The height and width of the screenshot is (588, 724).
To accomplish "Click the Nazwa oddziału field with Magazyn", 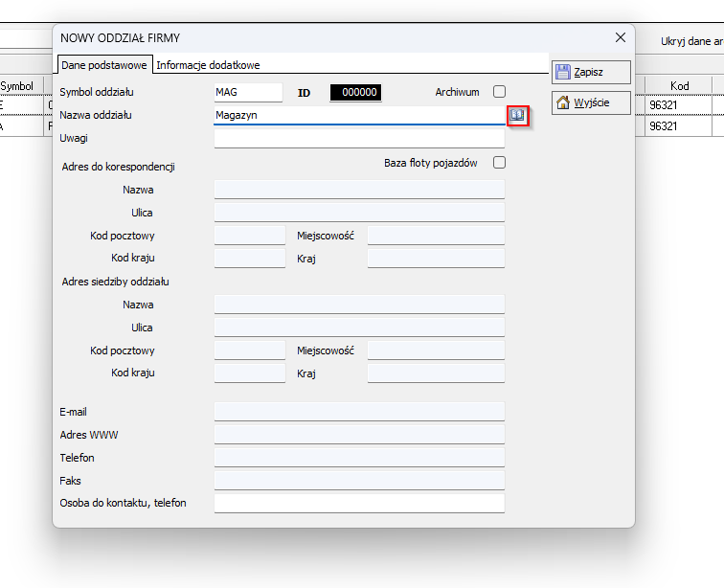I will [359, 115].
